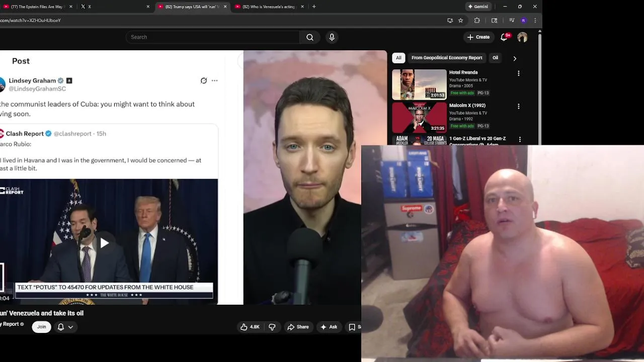Click @LindseyGrahamSC handle
The width and height of the screenshot is (644, 362).
[37, 89]
